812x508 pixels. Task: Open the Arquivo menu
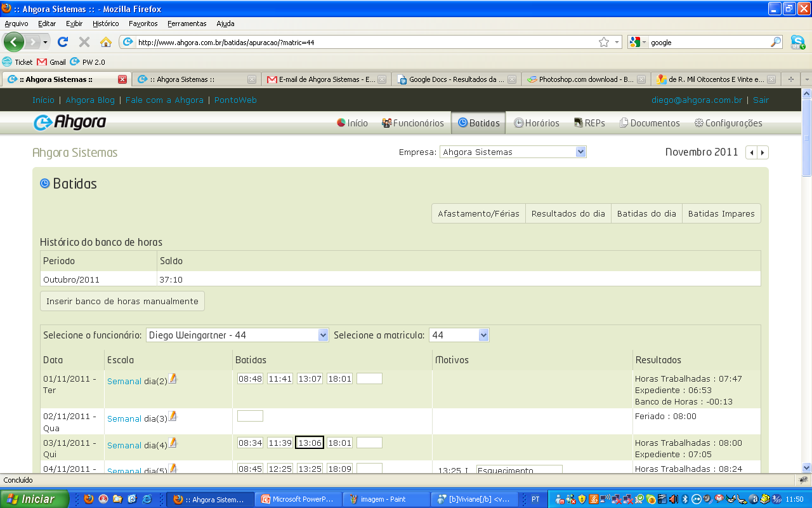tap(16, 23)
